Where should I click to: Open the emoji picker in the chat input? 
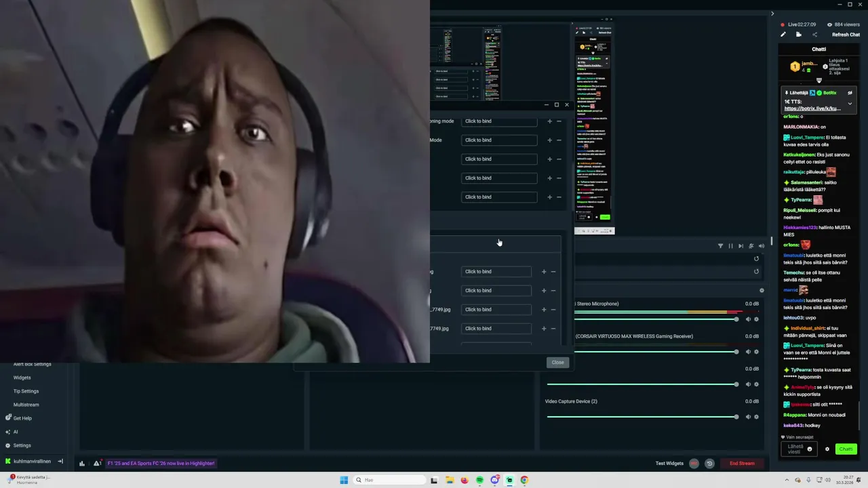(809, 449)
